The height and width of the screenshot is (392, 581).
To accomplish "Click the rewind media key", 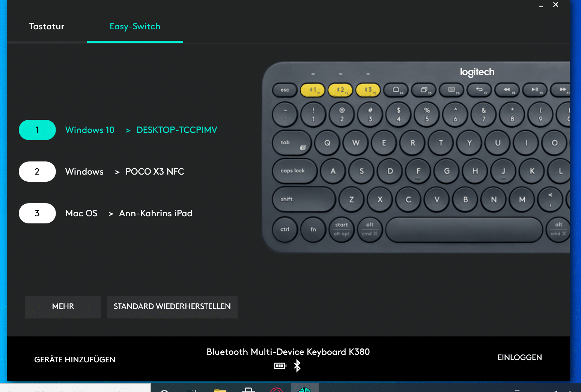I will pyautogui.click(x=507, y=90).
